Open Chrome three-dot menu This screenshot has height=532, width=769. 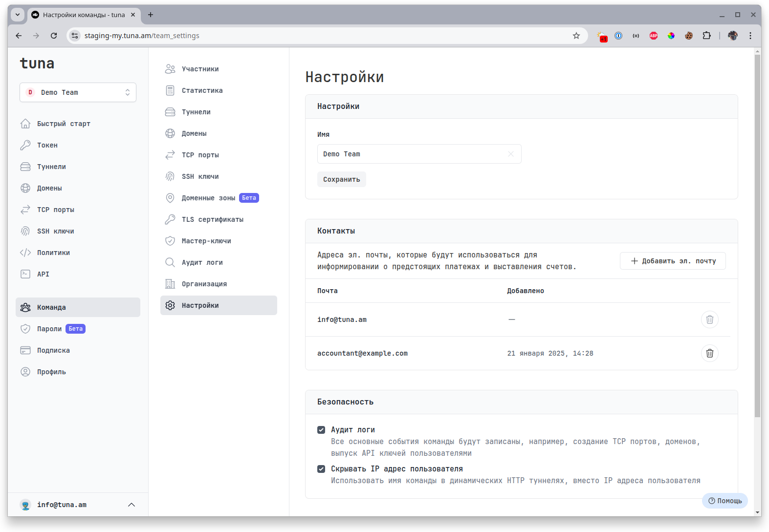pos(750,36)
